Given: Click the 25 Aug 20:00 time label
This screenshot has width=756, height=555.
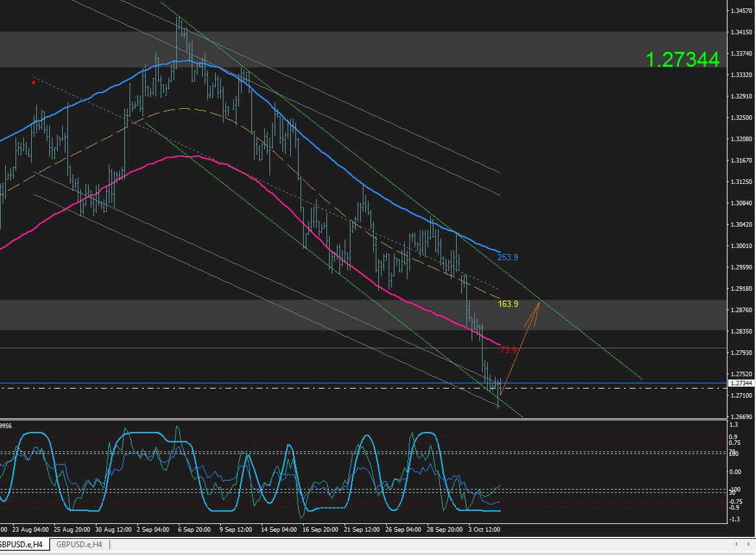Looking at the screenshot, I should point(72,530).
